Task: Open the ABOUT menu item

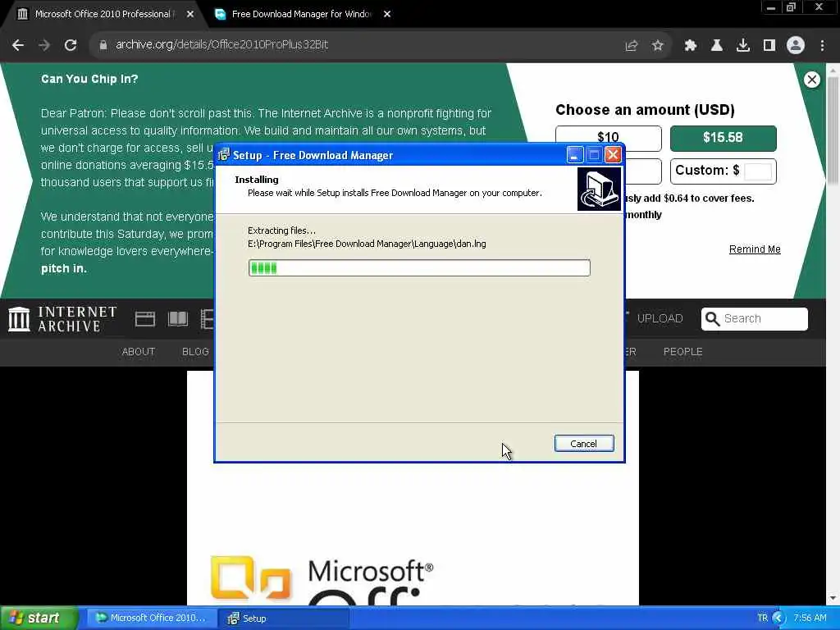Action: (x=138, y=352)
